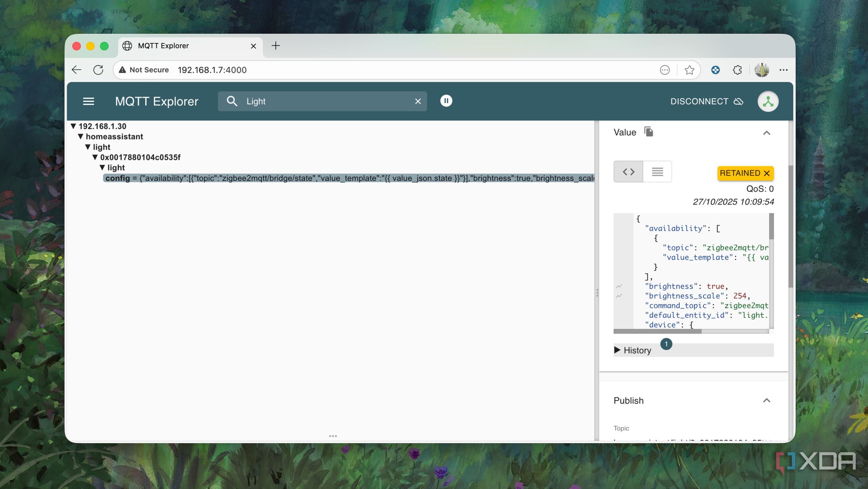Copy the value to the clipboard
Image resolution: width=868 pixels, height=489 pixels.
pyautogui.click(x=649, y=132)
